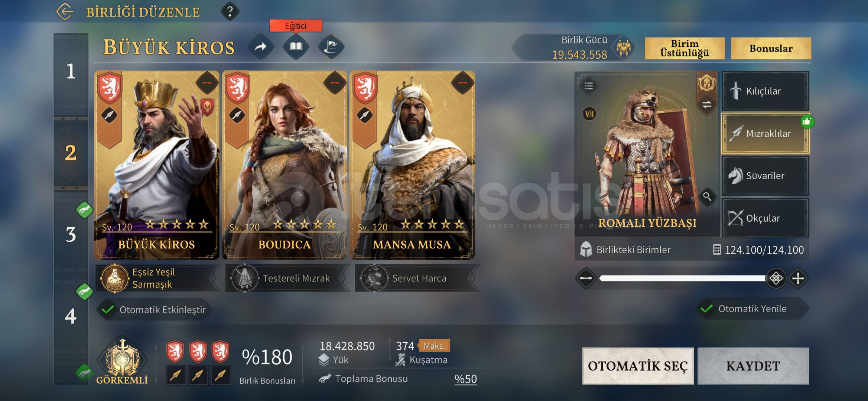Remove Boudica with the minus icon
868x401 pixels.
[x=335, y=83]
